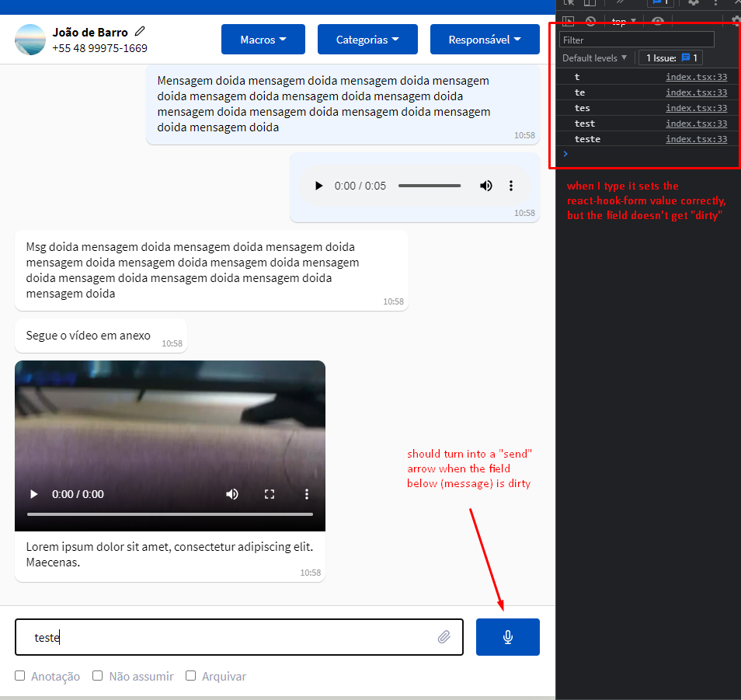Open the Default levels dropdown in console
741x700 pixels.
coord(594,57)
